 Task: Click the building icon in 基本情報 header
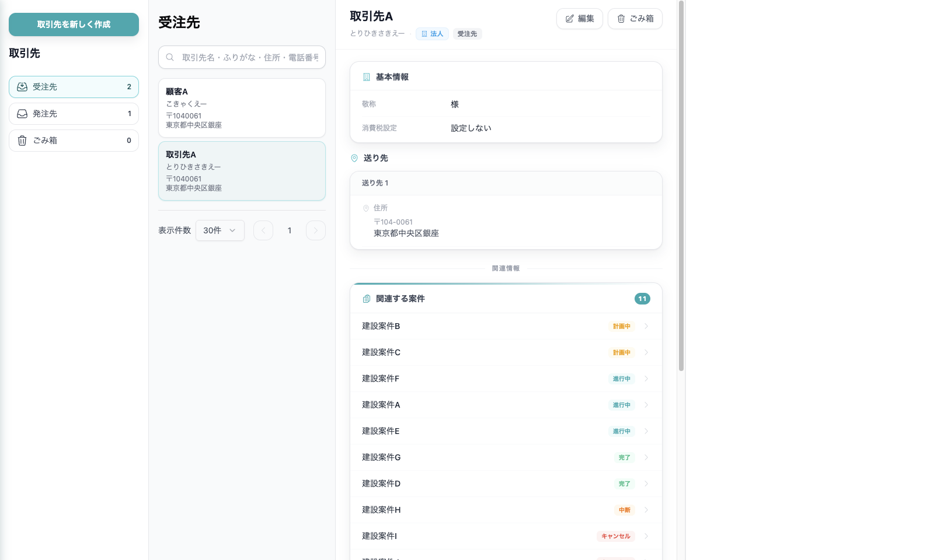[365, 76]
